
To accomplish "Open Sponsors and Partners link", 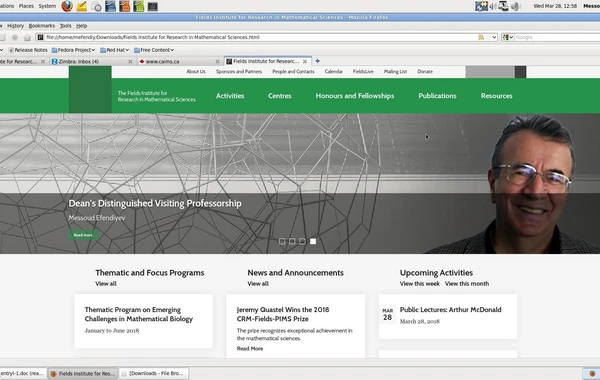I will tap(239, 72).
